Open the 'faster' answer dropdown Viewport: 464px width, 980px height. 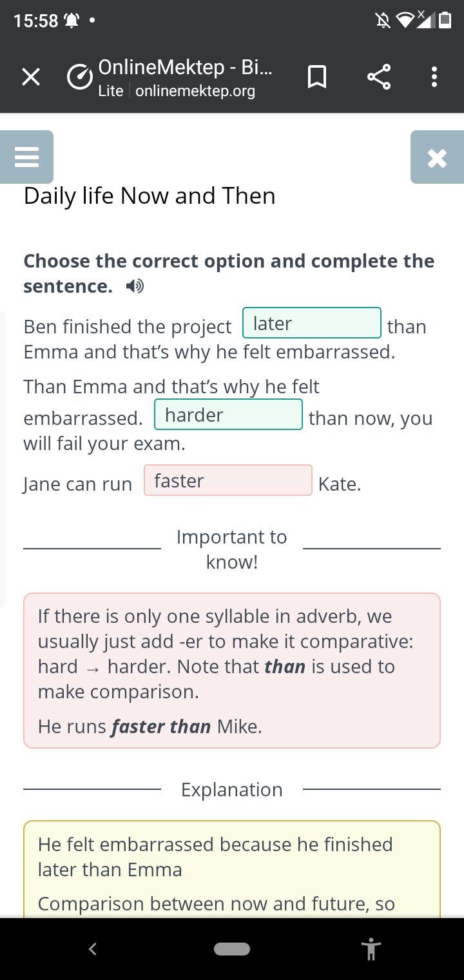[228, 480]
